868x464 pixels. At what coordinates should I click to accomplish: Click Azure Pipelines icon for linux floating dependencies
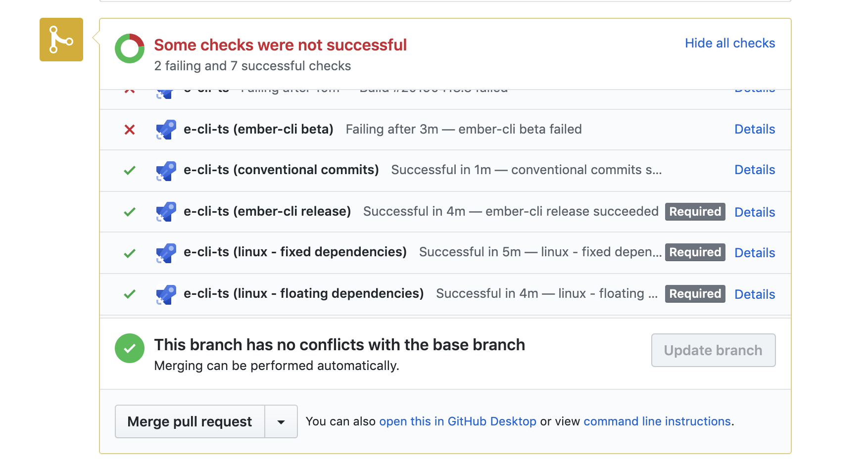pyautogui.click(x=166, y=294)
